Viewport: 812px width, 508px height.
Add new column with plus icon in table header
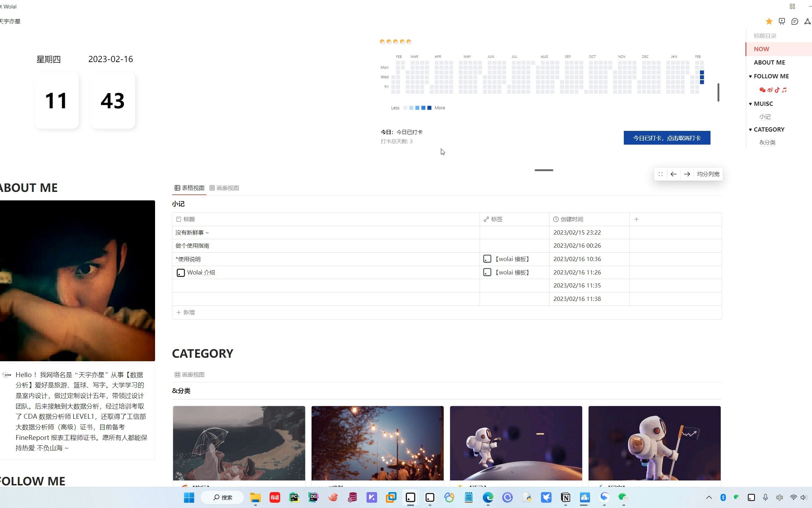coord(636,219)
